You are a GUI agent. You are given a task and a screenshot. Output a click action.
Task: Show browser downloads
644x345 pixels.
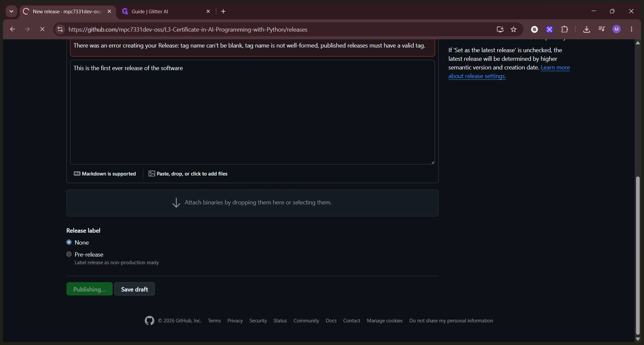coord(587,29)
